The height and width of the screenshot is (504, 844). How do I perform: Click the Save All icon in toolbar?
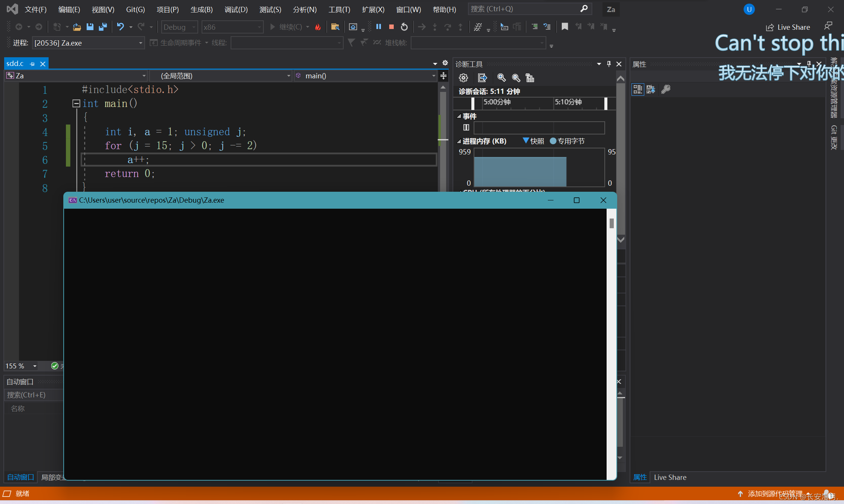click(102, 27)
